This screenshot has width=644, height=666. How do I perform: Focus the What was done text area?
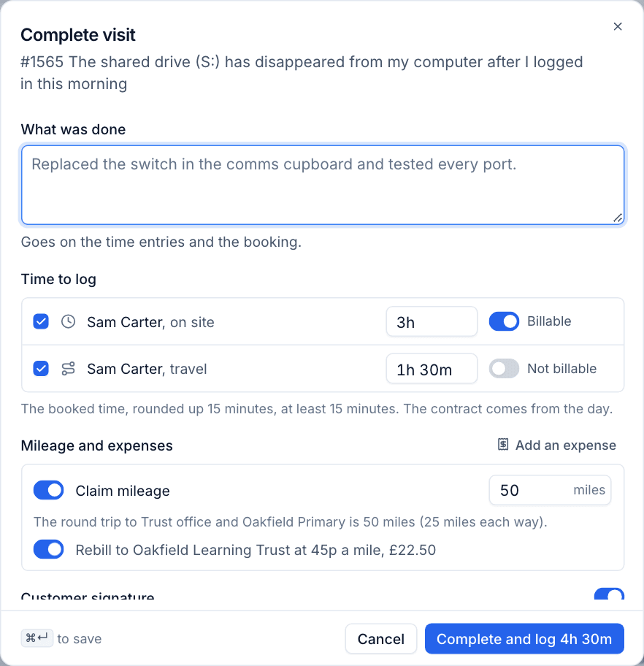[323, 185]
